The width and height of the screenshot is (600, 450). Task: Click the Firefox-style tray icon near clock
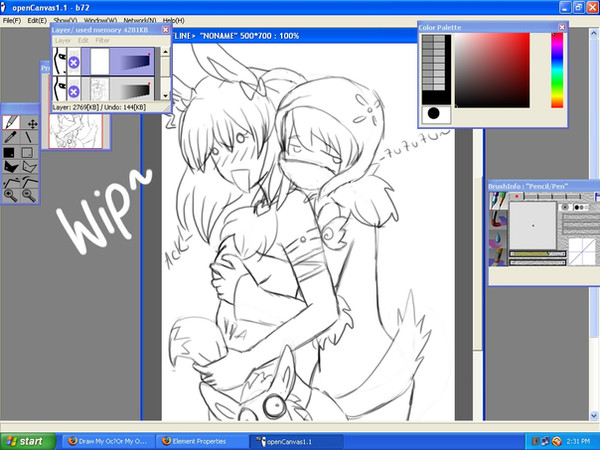point(557,442)
